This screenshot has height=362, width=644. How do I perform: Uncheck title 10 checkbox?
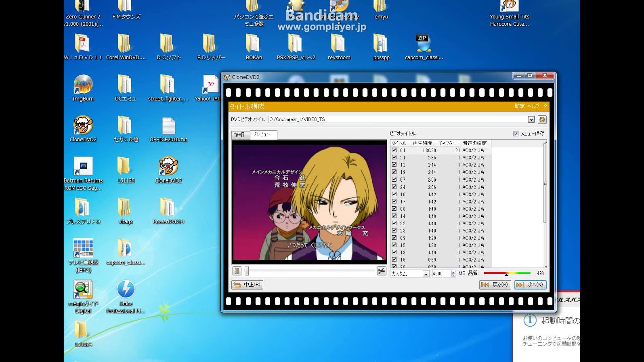(x=394, y=194)
